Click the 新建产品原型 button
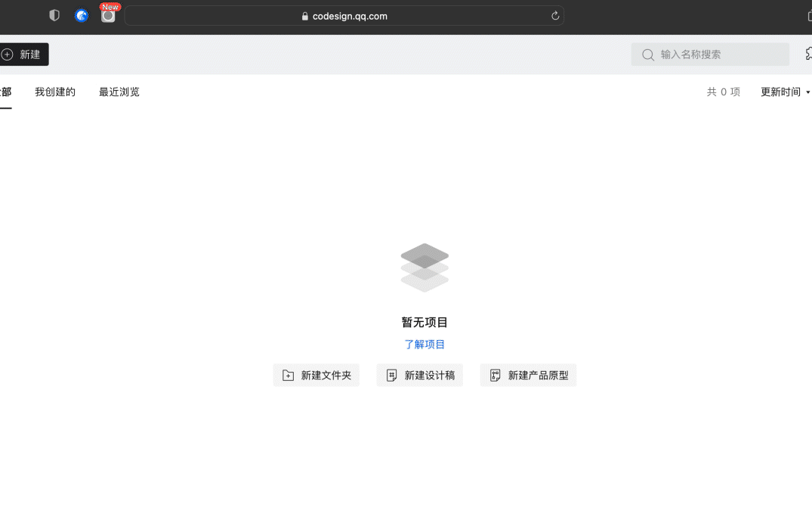812x529 pixels. 528,375
